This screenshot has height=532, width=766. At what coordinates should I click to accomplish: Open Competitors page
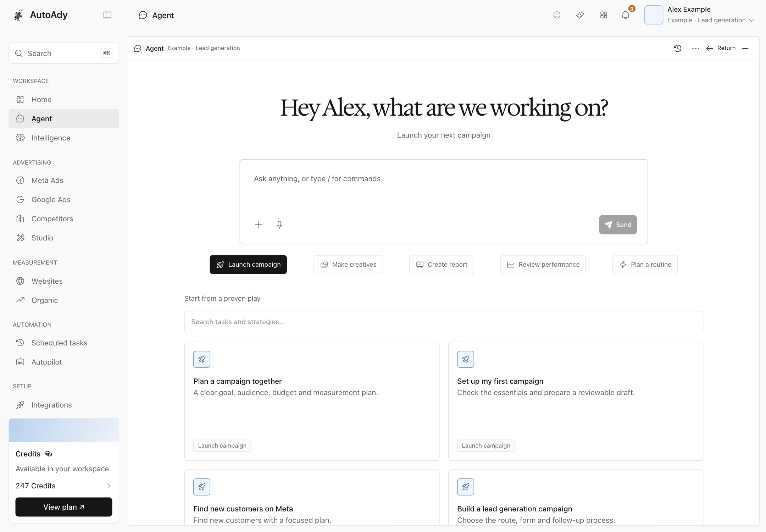tap(64, 219)
